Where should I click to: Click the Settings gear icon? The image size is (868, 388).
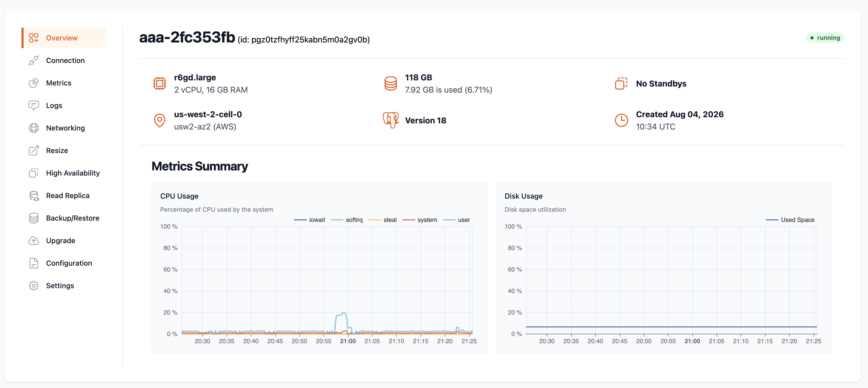[34, 286]
